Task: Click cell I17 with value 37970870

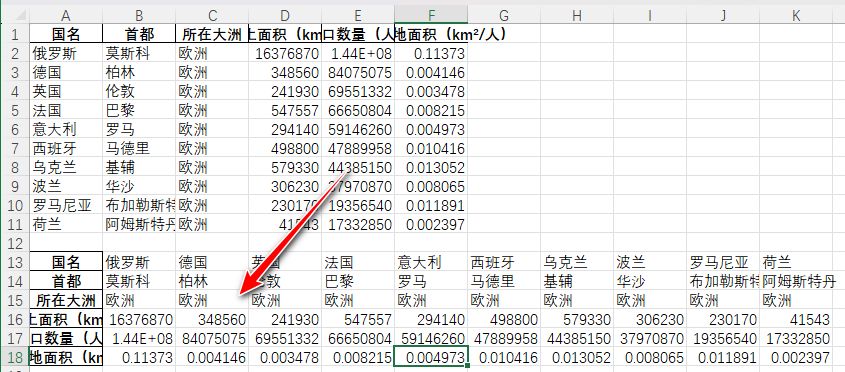Action: pyautogui.click(x=650, y=338)
